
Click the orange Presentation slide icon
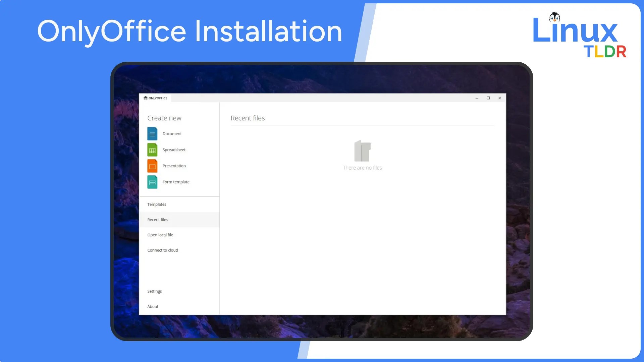[152, 166]
